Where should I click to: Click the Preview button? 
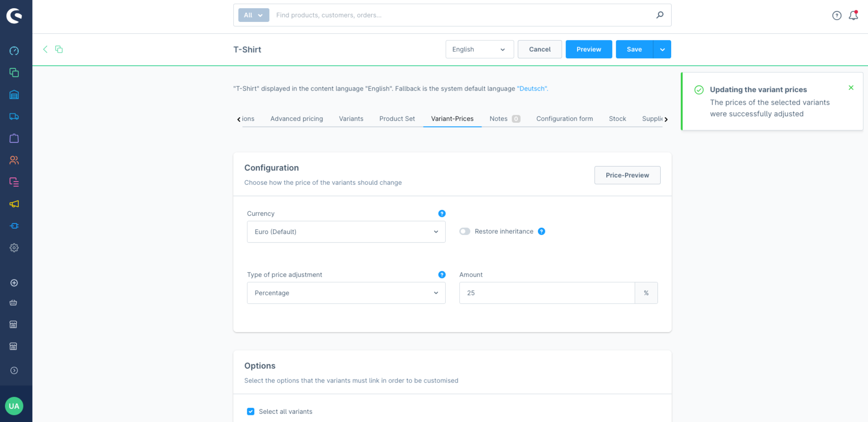tap(589, 49)
